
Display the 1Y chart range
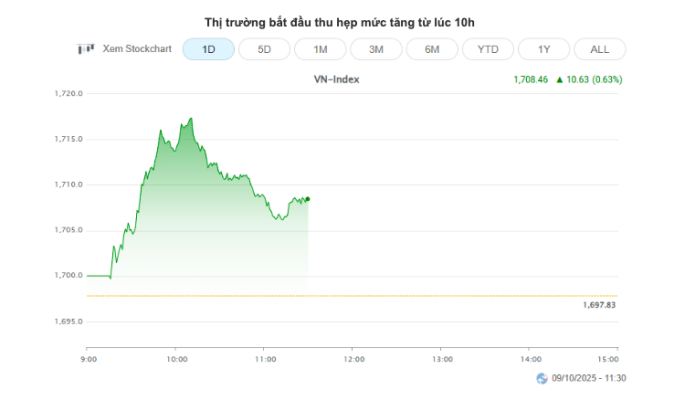coord(544,48)
